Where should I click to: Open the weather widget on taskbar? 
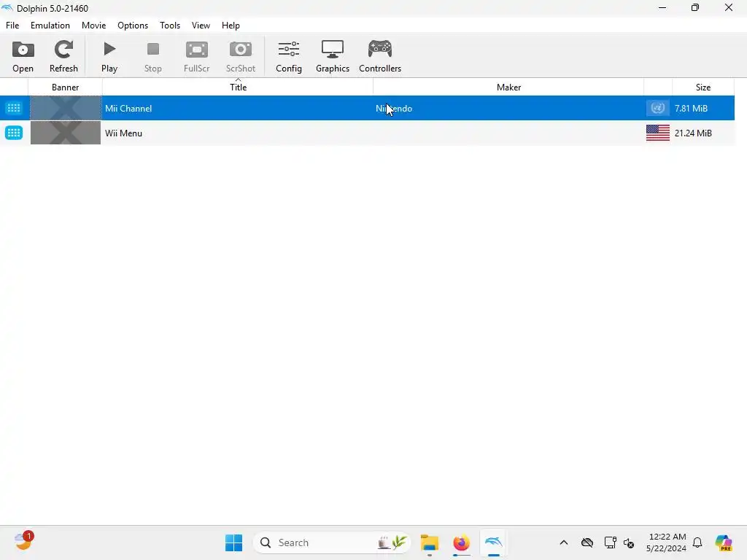(x=23, y=542)
